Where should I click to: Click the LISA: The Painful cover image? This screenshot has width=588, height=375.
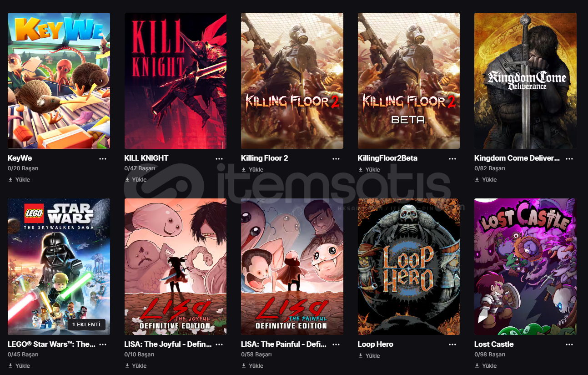click(x=292, y=267)
